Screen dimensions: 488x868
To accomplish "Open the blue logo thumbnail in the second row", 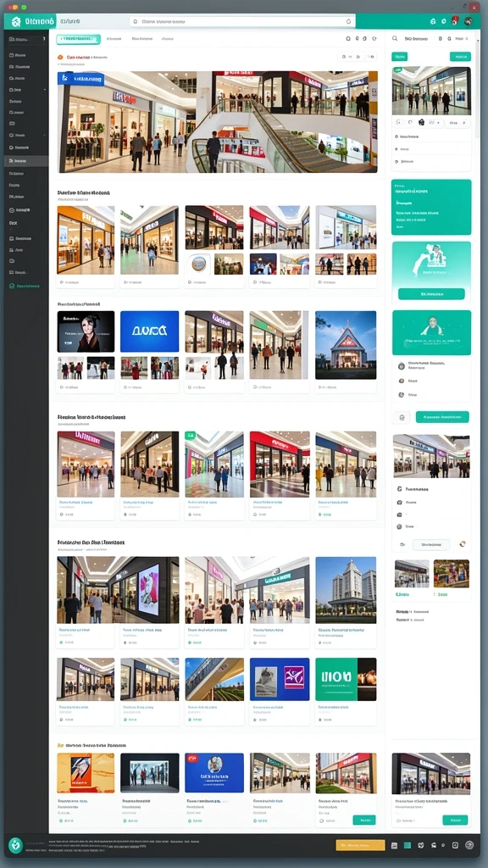I will tap(149, 331).
